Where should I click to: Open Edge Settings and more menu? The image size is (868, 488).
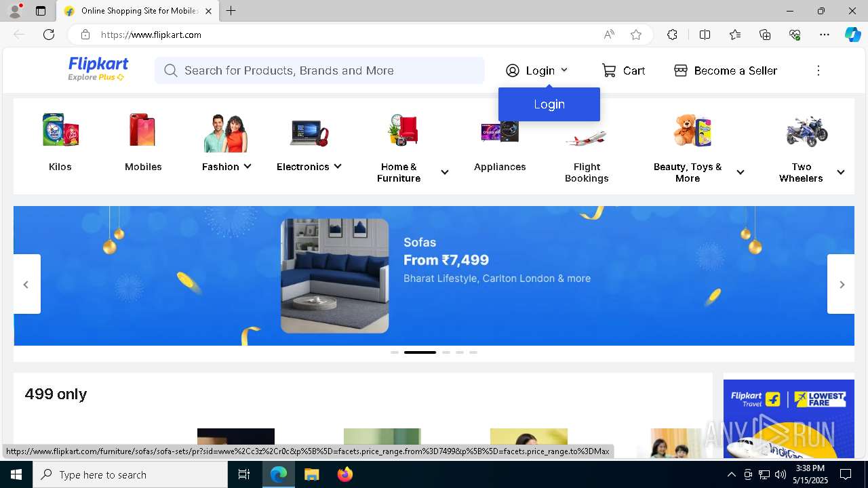[825, 35]
